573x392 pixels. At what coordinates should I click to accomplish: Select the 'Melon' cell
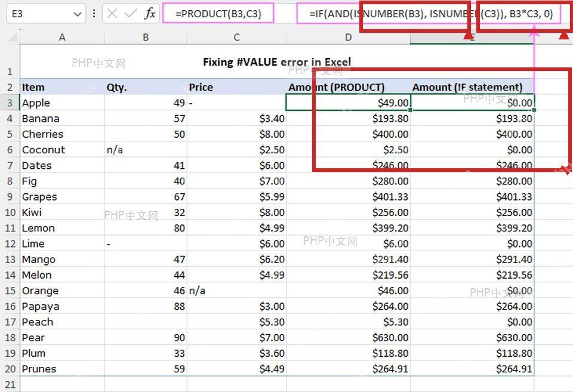(62, 274)
